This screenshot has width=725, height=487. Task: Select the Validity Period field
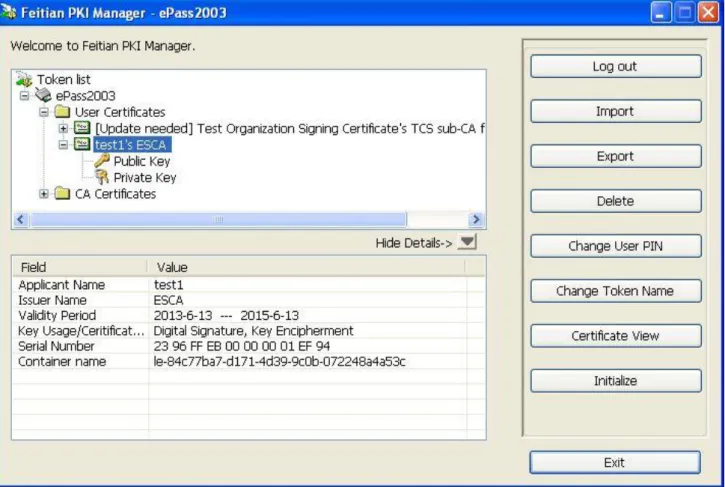point(57,315)
